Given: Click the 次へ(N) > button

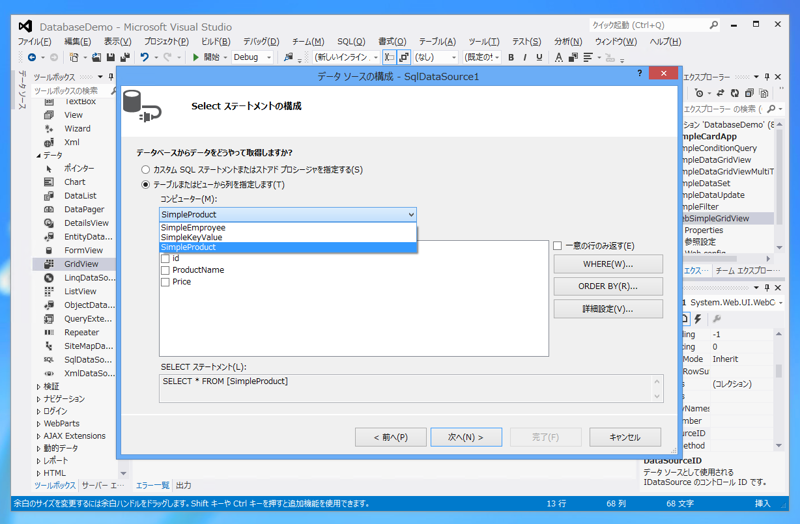Looking at the screenshot, I should [x=466, y=437].
